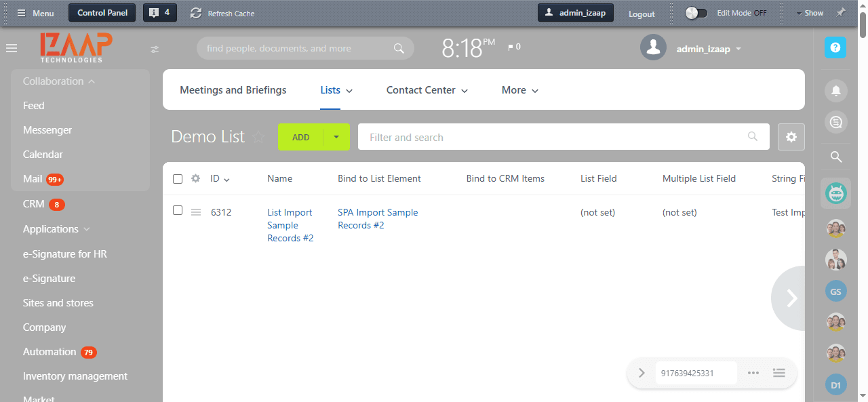
Task: Select the checkbox for record 6312
Action: coord(178,211)
